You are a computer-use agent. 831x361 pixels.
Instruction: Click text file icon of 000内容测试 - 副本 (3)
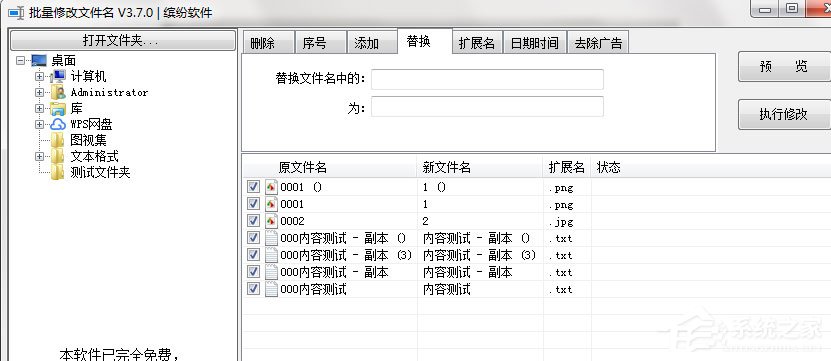point(271,255)
